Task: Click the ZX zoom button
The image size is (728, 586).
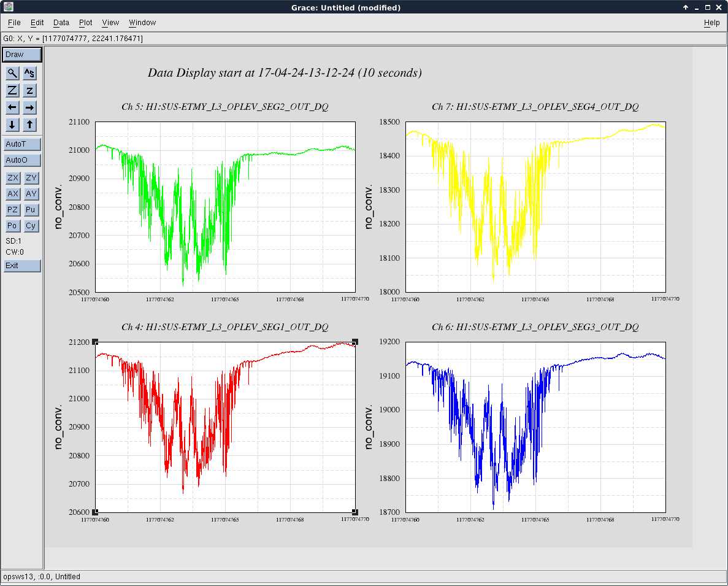Action: click(12, 178)
